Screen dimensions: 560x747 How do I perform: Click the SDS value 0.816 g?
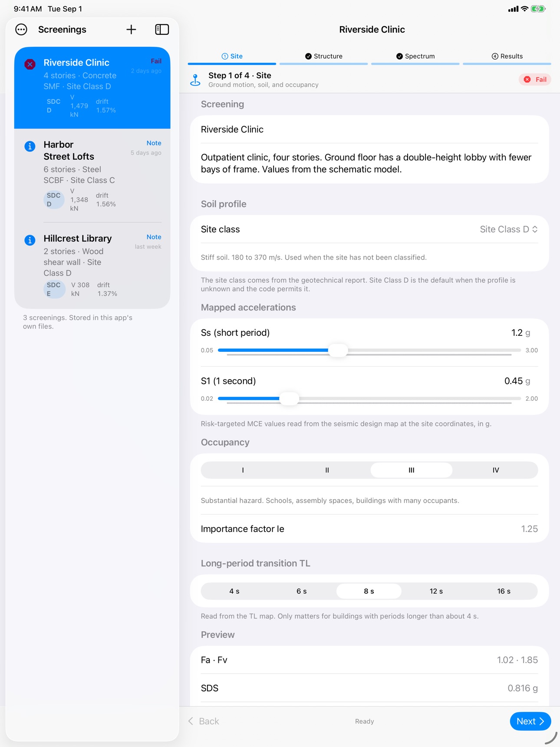523,688
